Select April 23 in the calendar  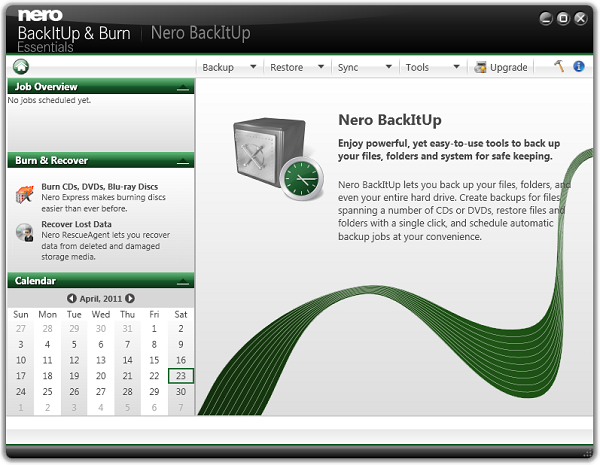point(181,376)
